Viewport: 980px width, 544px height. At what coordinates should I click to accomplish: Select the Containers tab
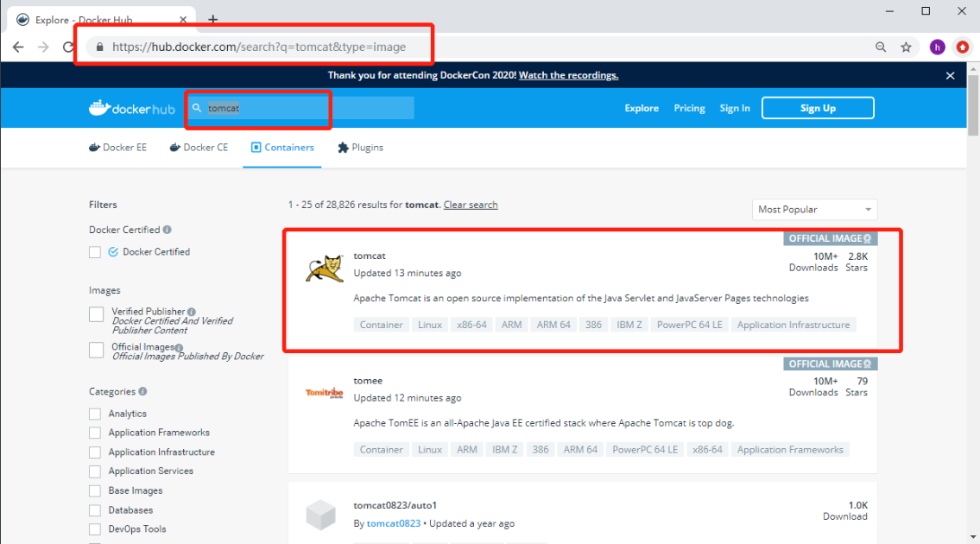pos(281,148)
